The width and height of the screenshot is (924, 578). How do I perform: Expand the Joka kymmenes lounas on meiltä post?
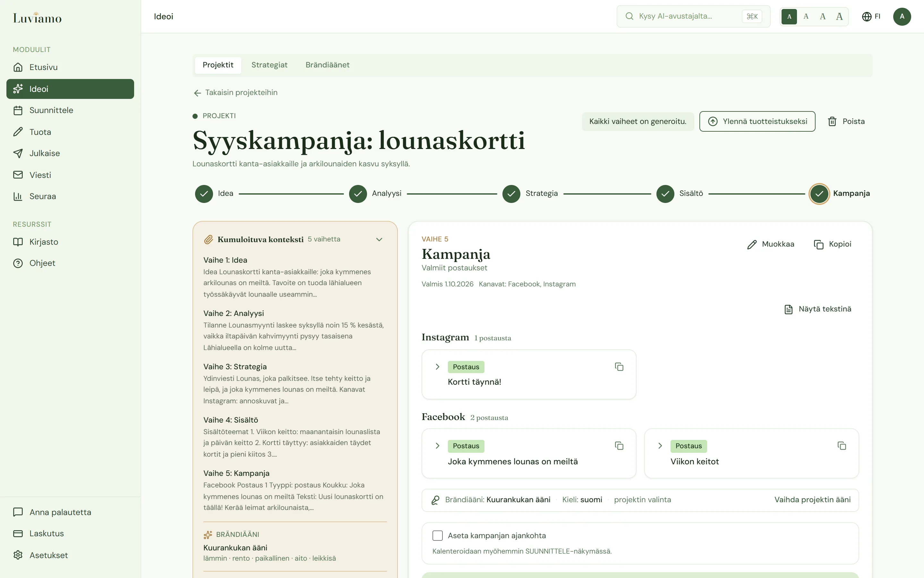click(x=438, y=446)
